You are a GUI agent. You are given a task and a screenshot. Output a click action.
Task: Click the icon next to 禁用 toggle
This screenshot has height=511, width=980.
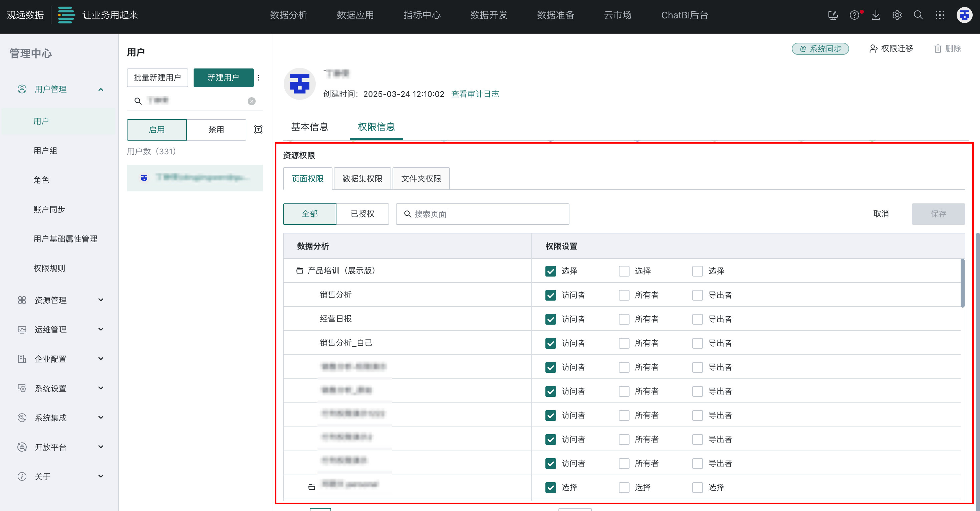click(258, 130)
